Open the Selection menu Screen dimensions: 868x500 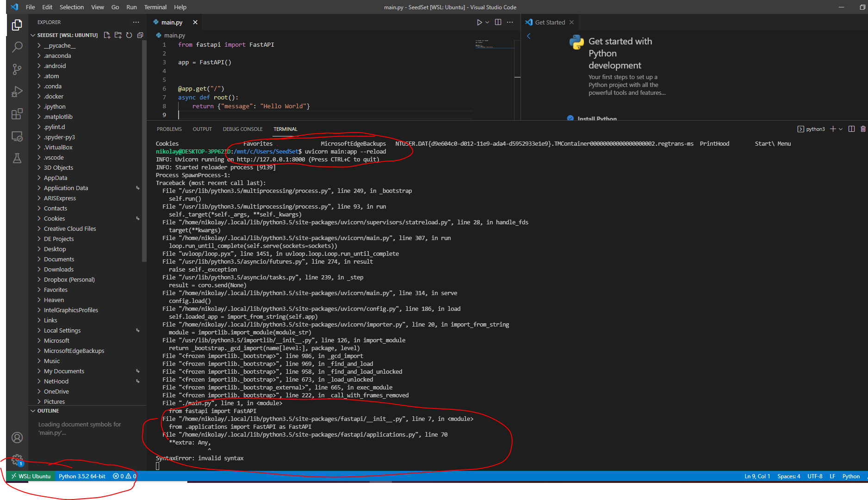tap(72, 7)
